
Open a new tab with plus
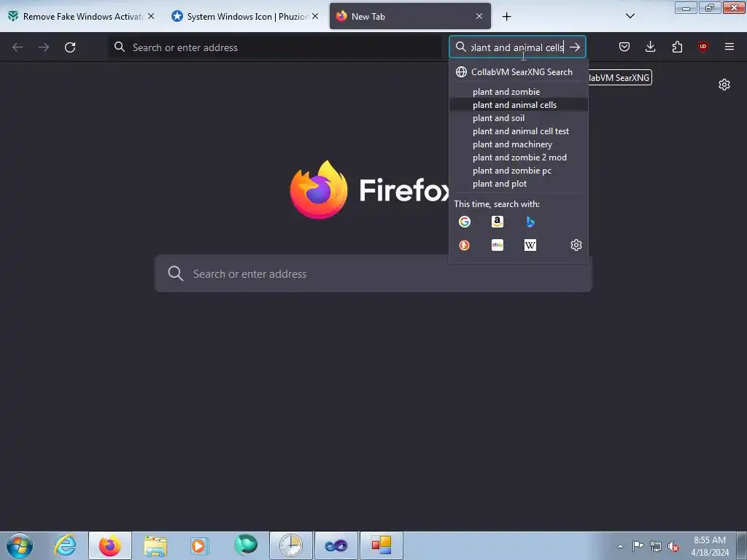tap(506, 17)
